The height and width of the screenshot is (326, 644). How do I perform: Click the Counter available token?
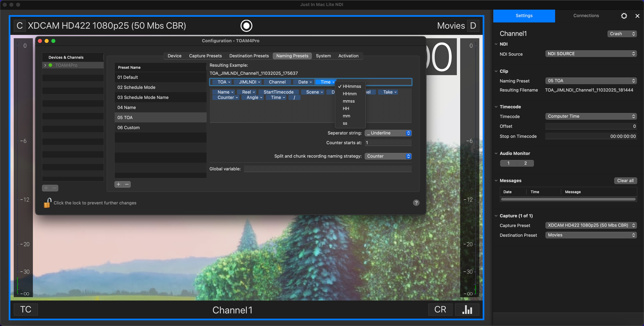point(226,97)
